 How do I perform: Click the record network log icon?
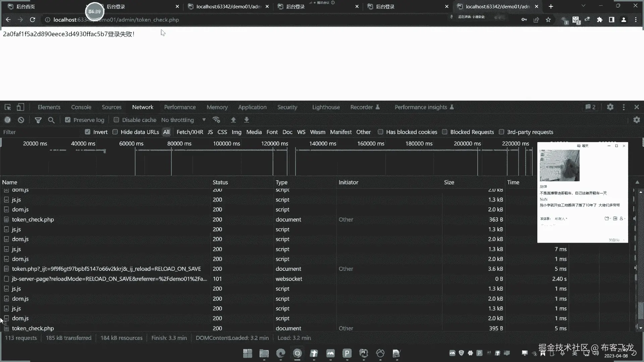(x=7, y=120)
